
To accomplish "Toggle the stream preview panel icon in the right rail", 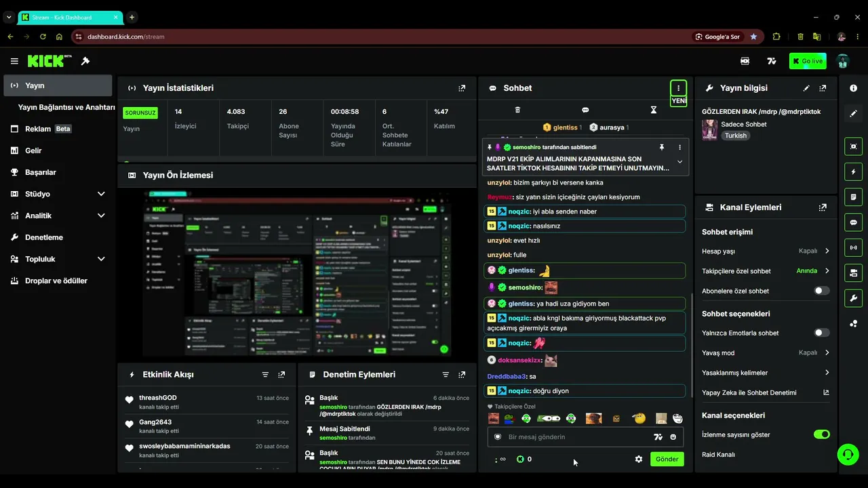I will [853, 146].
